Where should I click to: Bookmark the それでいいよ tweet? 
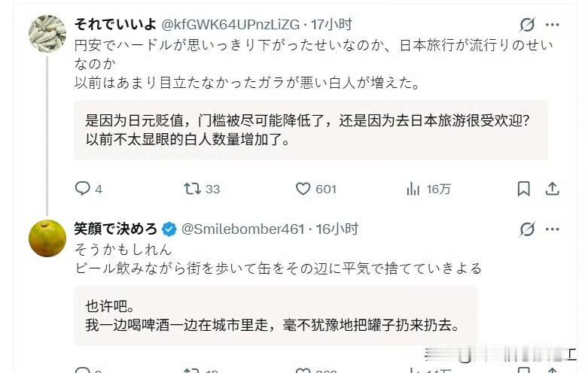(523, 189)
